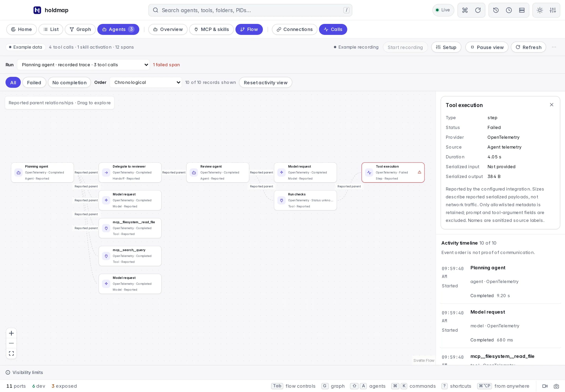Close the Tool execution details panel

(551, 105)
